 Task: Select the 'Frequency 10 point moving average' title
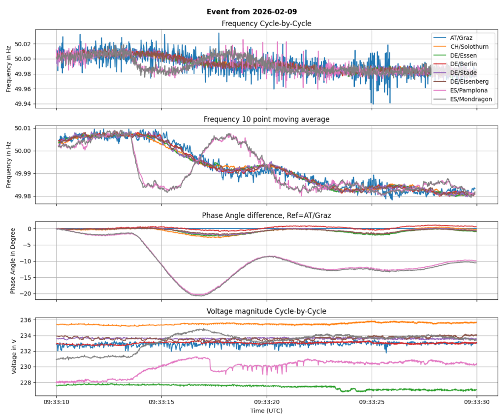266,120
